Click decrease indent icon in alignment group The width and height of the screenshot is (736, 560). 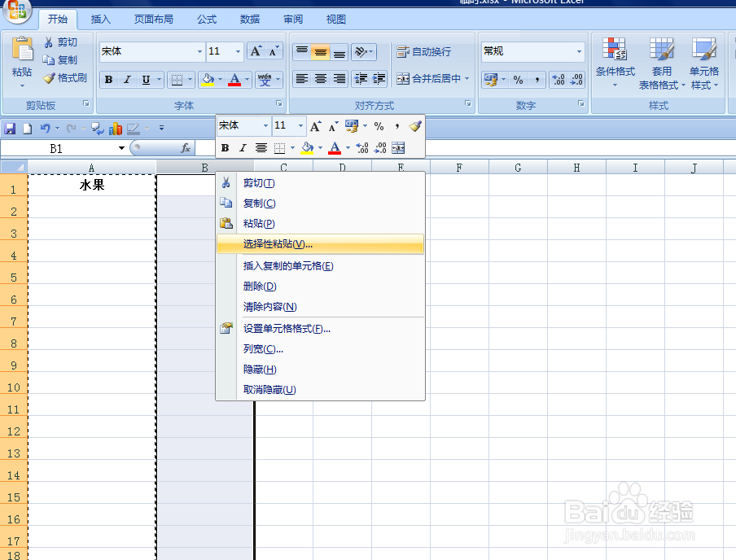pos(361,78)
